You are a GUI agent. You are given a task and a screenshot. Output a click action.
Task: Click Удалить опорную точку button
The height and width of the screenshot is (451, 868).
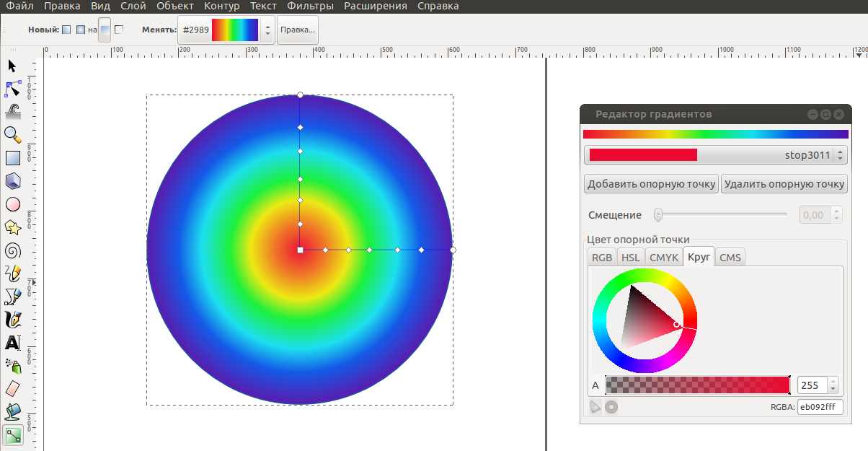784,184
